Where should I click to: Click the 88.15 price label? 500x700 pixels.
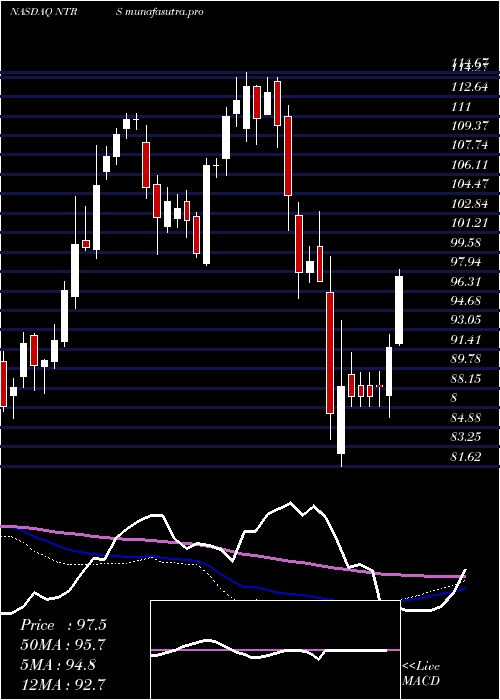(467, 379)
